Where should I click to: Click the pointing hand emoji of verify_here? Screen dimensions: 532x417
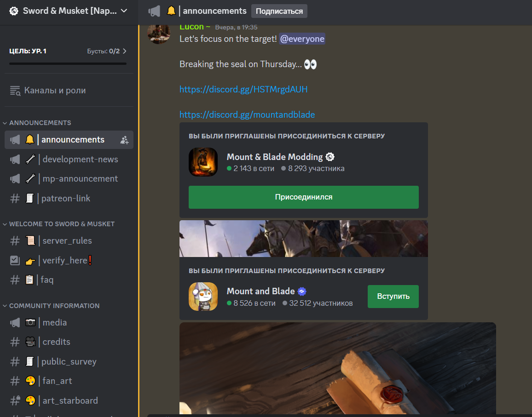30,261
